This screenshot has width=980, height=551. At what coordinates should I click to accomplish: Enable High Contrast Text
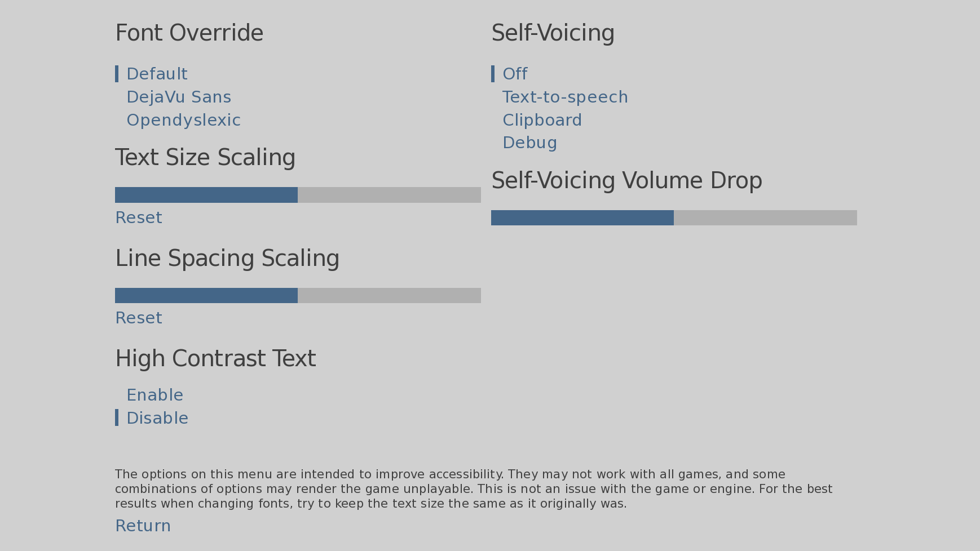pos(154,395)
